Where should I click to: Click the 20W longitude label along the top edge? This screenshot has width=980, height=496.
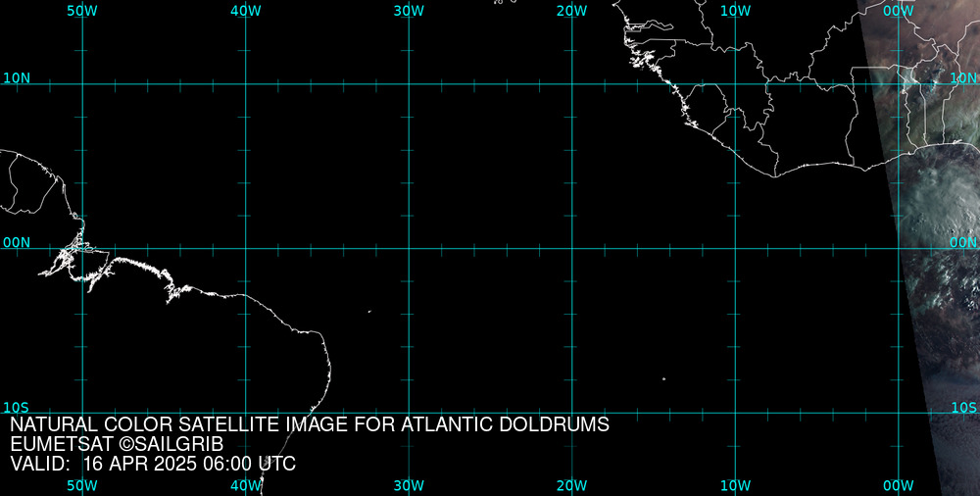click(572, 11)
